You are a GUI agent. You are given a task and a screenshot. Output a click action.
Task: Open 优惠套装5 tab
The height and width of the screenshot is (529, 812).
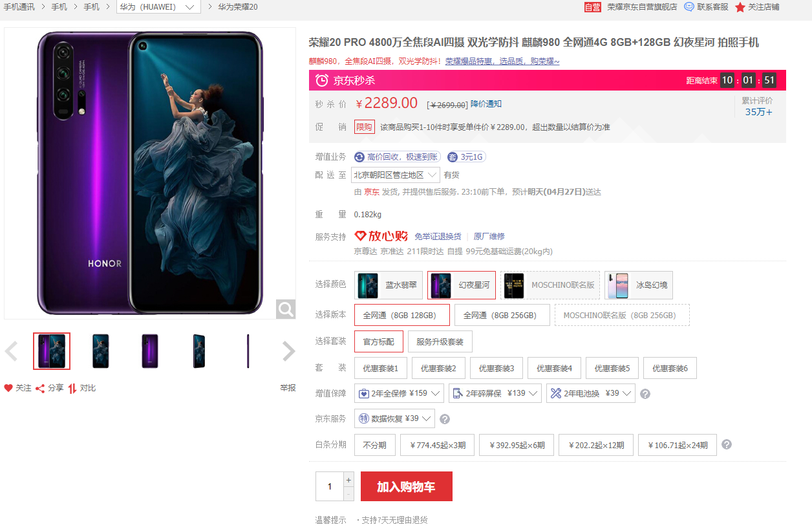[612, 368]
